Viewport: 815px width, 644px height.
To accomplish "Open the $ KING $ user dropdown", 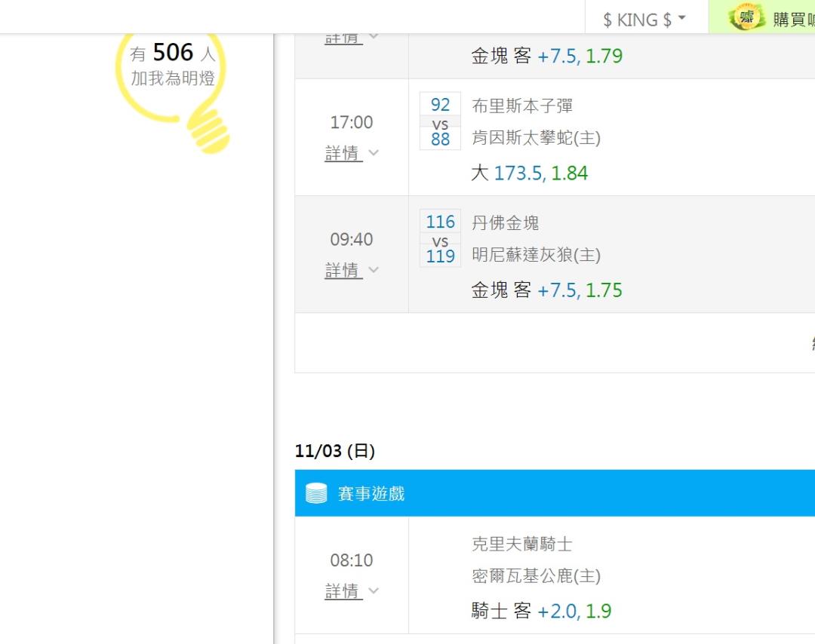I will click(x=644, y=20).
